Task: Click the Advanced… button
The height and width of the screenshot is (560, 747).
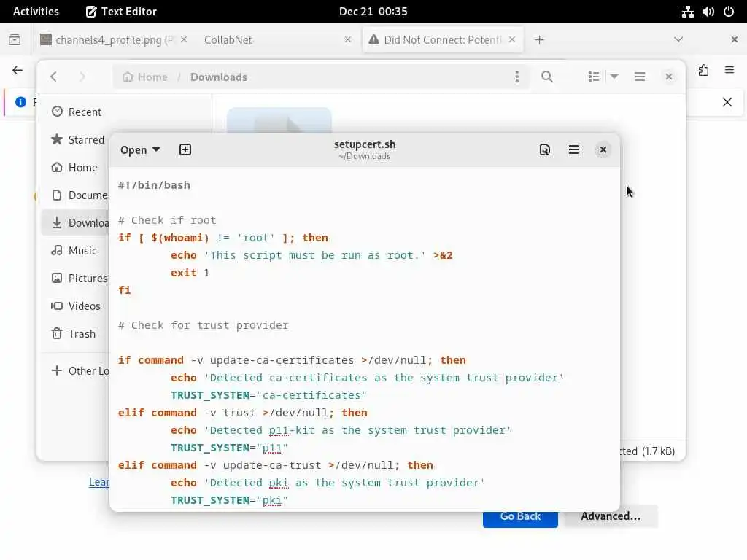Action: tap(611, 517)
